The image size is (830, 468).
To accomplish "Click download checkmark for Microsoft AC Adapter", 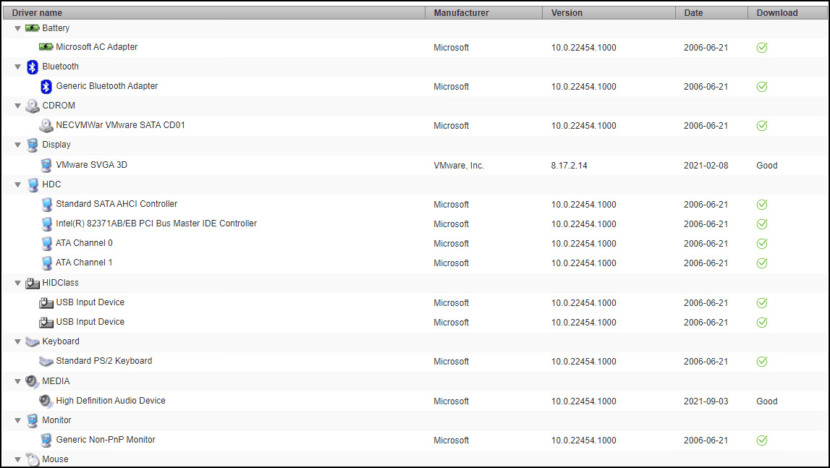I will (762, 48).
